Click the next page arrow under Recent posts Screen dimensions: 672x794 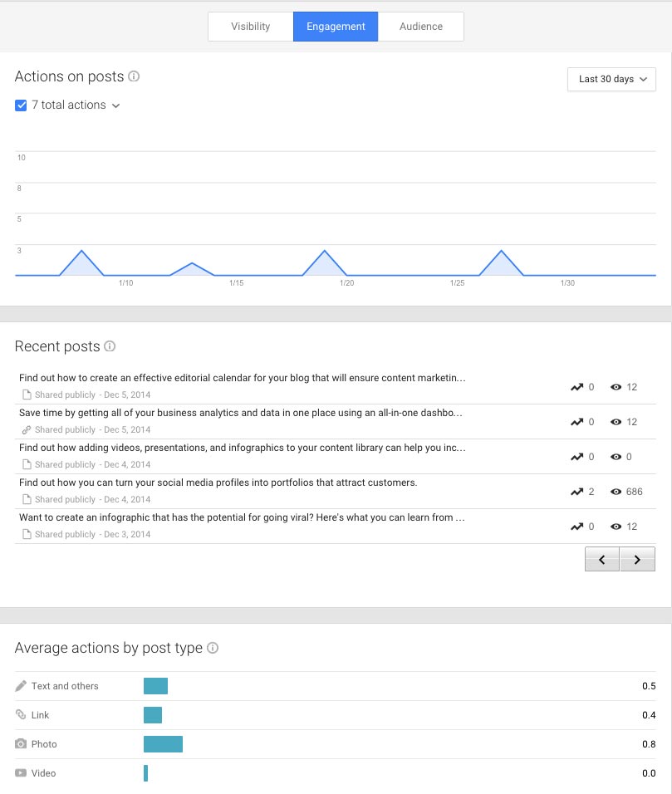637,559
